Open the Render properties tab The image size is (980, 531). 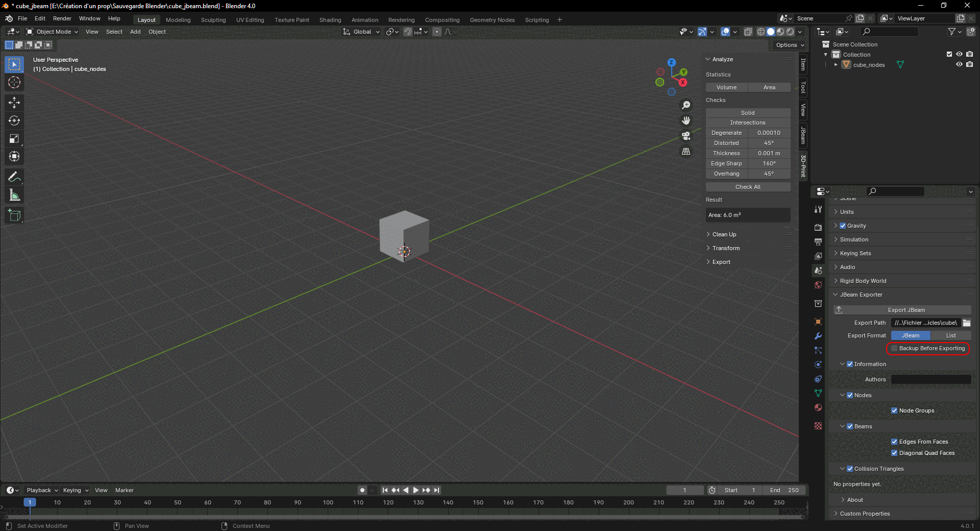[x=818, y=228]
